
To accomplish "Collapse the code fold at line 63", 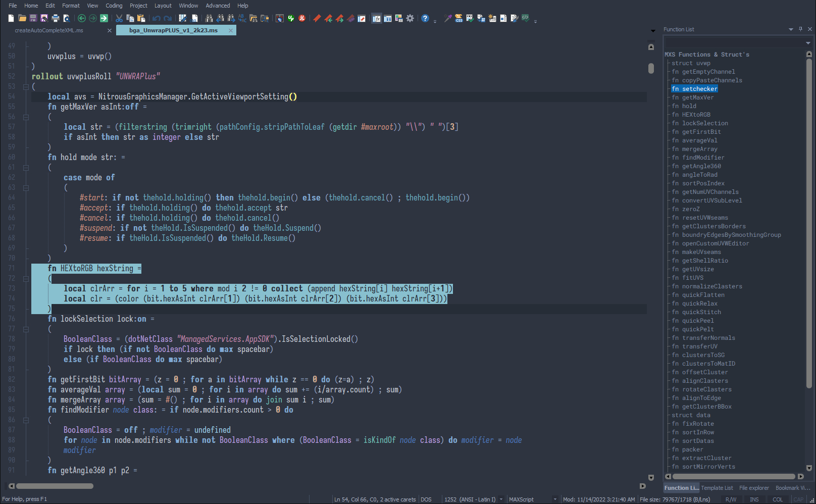I will (26, 187).
